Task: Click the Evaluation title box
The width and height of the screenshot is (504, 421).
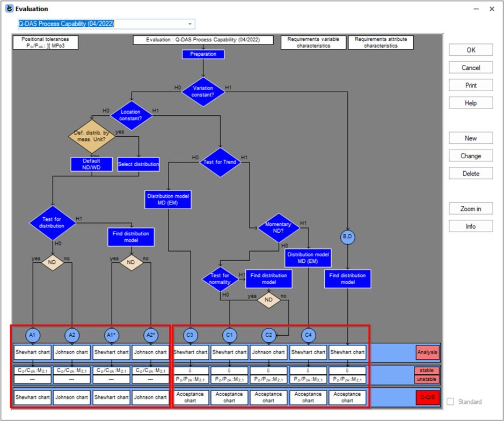Action: (203, 40)
